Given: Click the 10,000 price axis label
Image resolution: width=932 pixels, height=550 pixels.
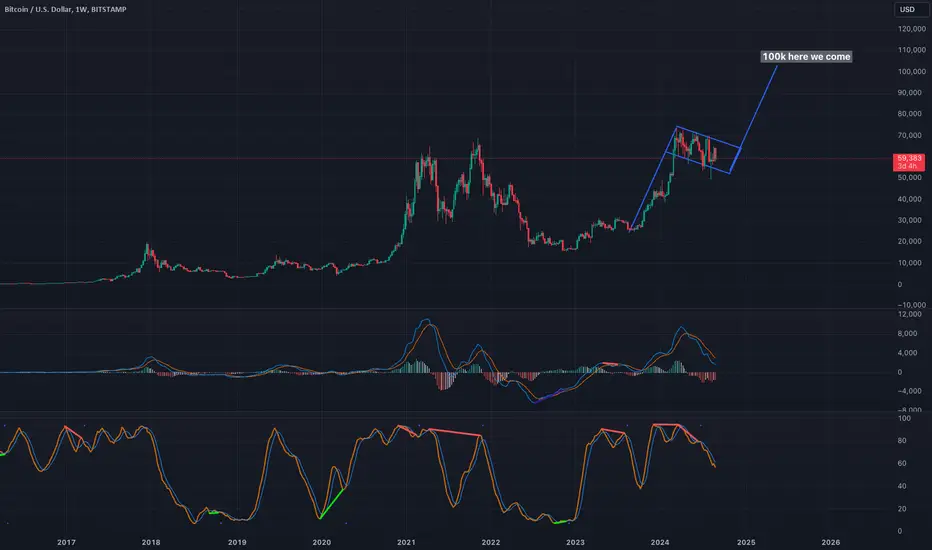Looking at the screenshot, I should pos(910,263).
